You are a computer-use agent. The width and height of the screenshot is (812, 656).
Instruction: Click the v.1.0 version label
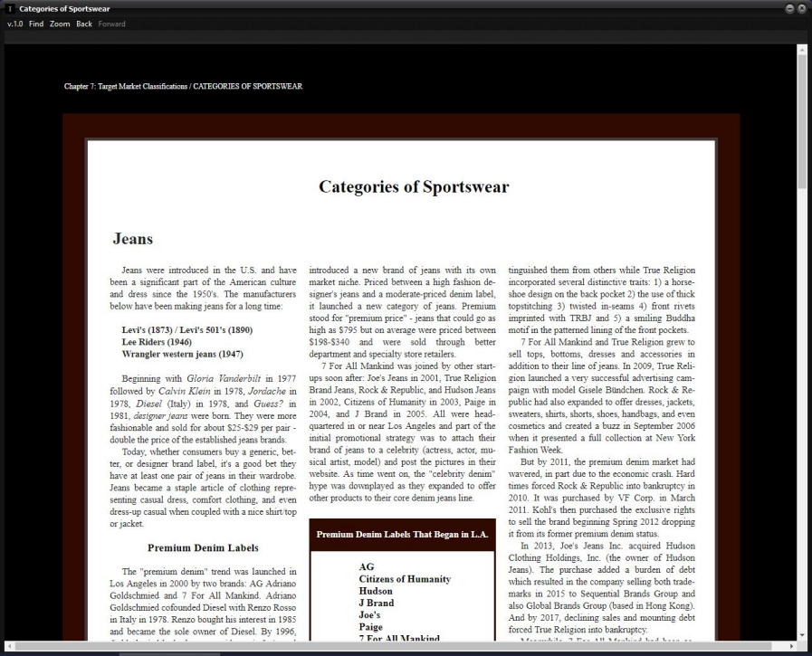point(15,24)
